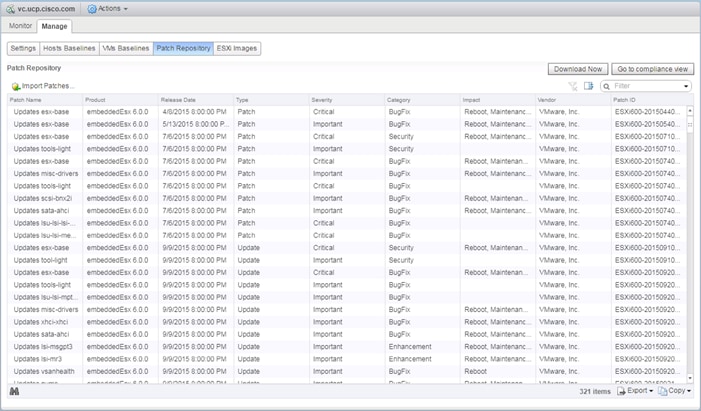701x411 pixels.
Task: Click the Import Patches link
Action: (48, 86)
